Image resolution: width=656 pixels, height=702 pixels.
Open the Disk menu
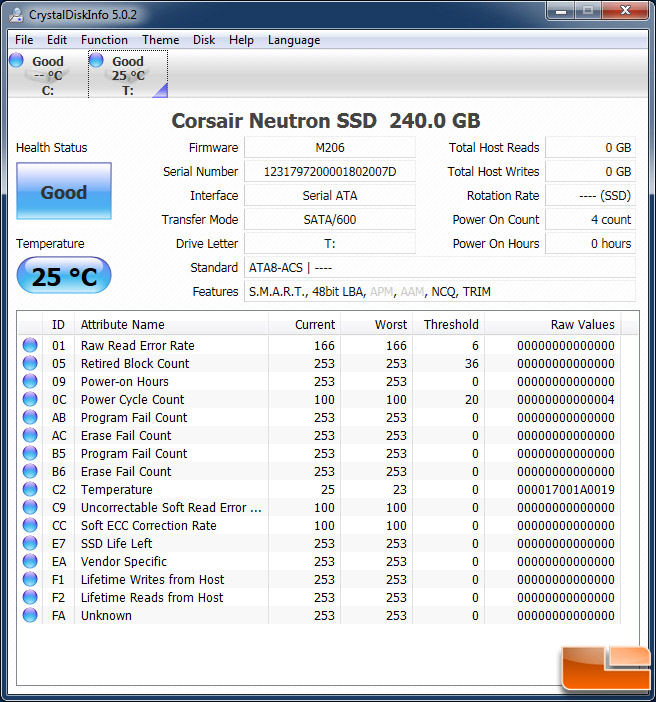pos(204,40)
